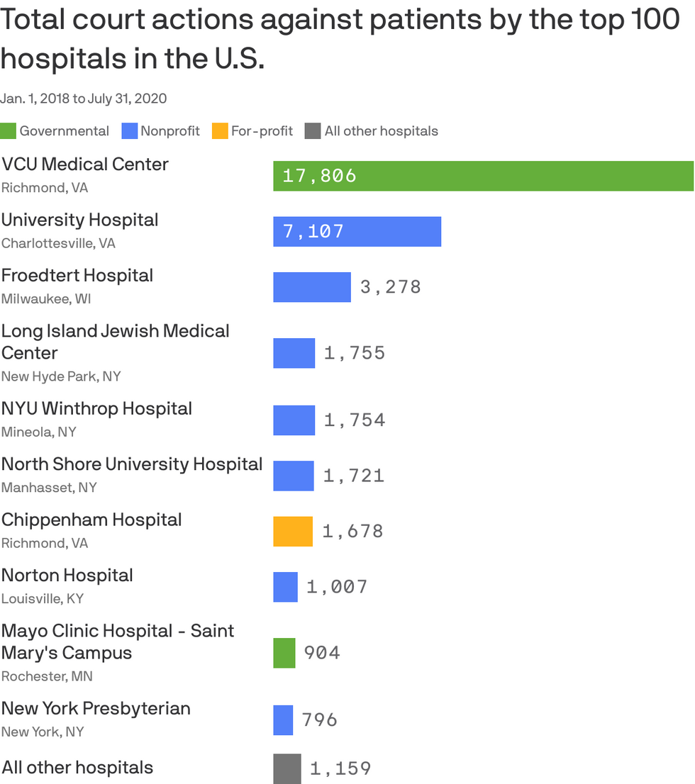This screenshot has width=695, height=784.
Task: Select the green Mayo Clinic Hospital bar
Action: point(284,653)
